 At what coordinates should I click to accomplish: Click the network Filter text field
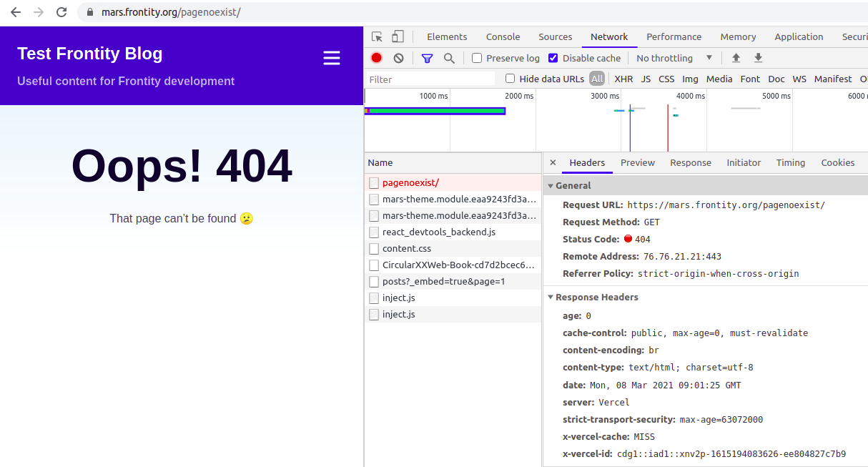(x=430, y=79)
